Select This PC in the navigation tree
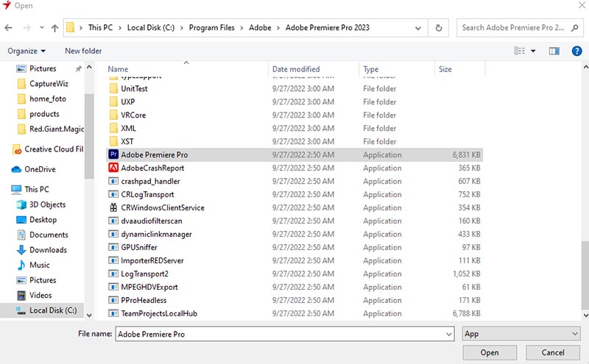 (x=36, y=190)
